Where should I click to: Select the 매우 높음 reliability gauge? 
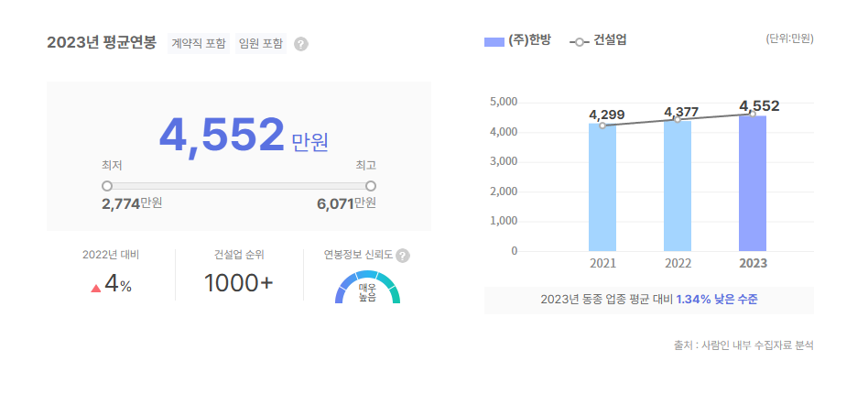(367, 287)
